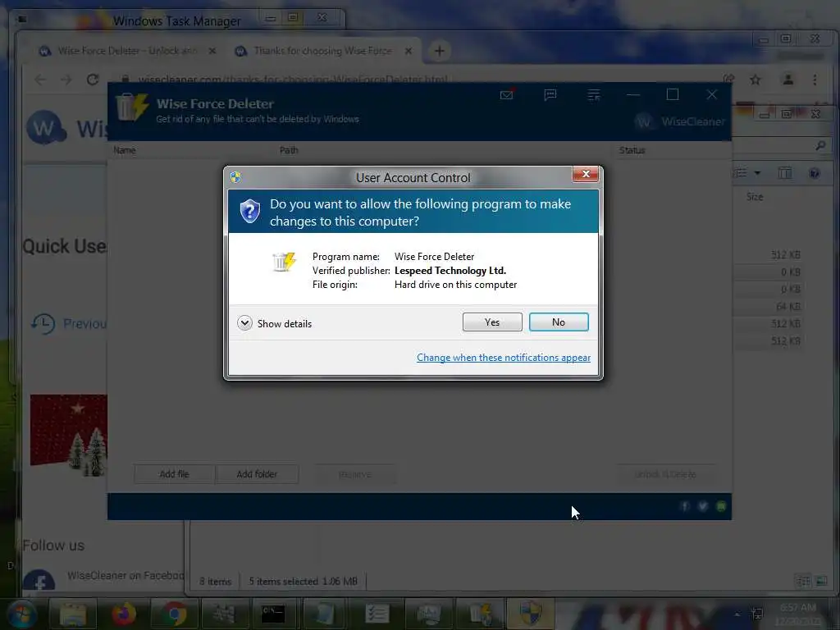
Task: Click Unlock & Delete button in Wise Force Deleter
Action: coord(664,474)
